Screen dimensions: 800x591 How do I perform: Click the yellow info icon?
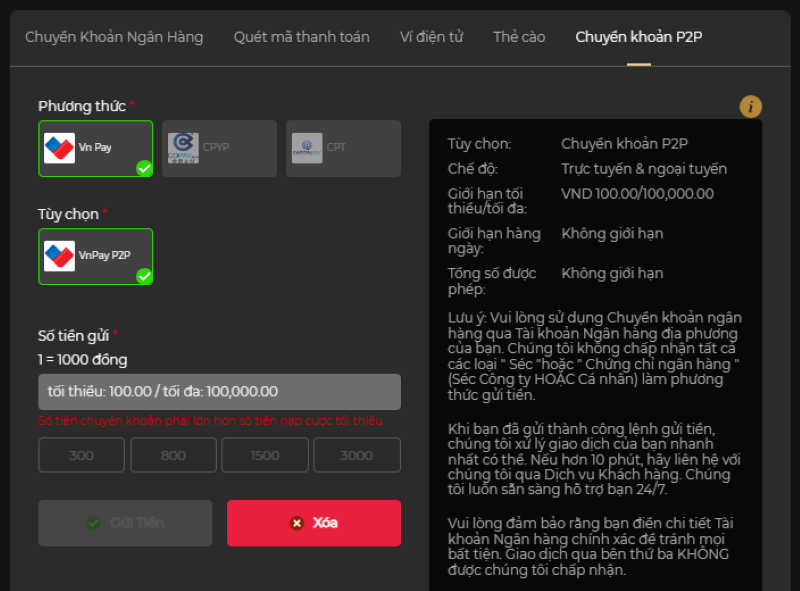pyautogui.click(x=751, y=107)
